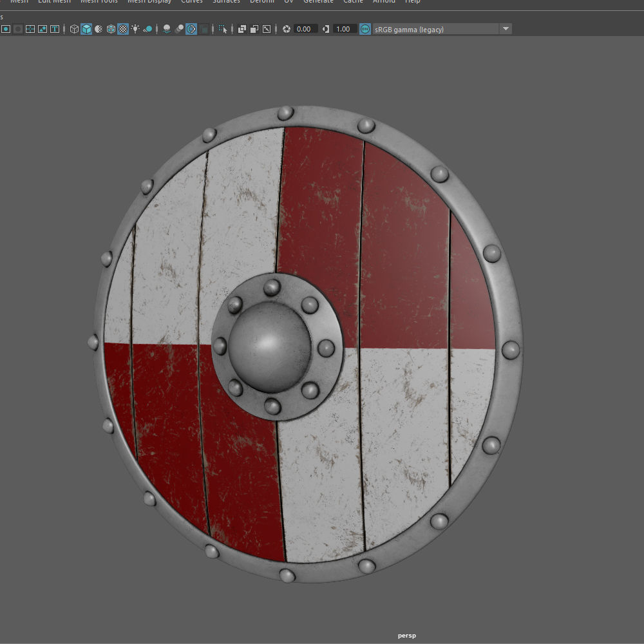Toggle Multisample Anti-aliasing icon
Screen dimensions: 644x644
(x=191, y=29)
